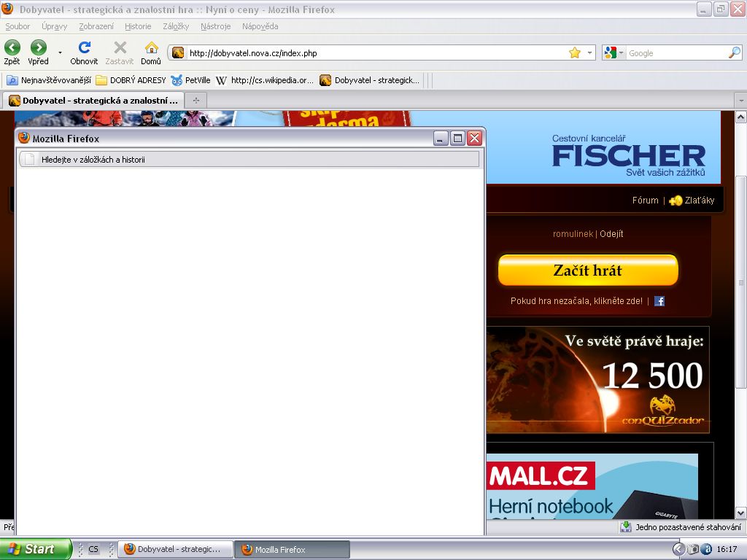This screenshot has width=747, height=560.
Task: Open the list all tabs dropdown
Action: [741, 101]
